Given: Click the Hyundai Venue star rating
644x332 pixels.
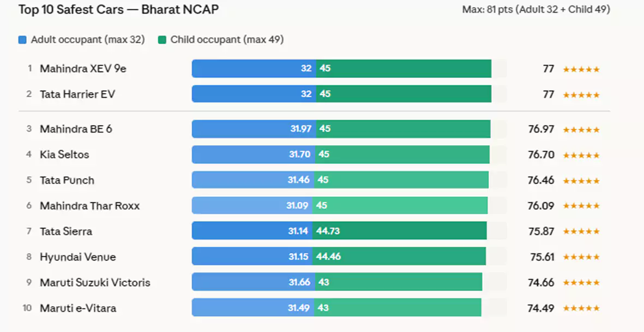Looking at the screenshot, I should [x=581, y=257].
